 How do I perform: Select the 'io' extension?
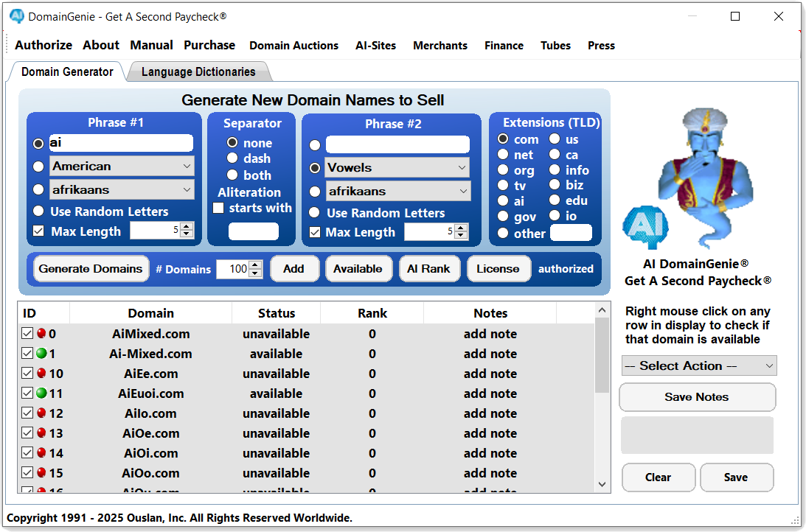tap(554, 216)
